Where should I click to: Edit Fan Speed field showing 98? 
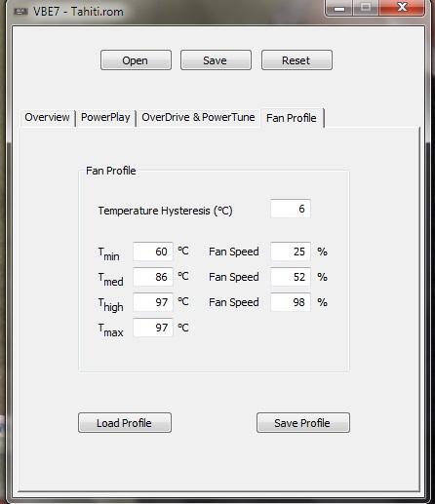(x=291, y=302)
